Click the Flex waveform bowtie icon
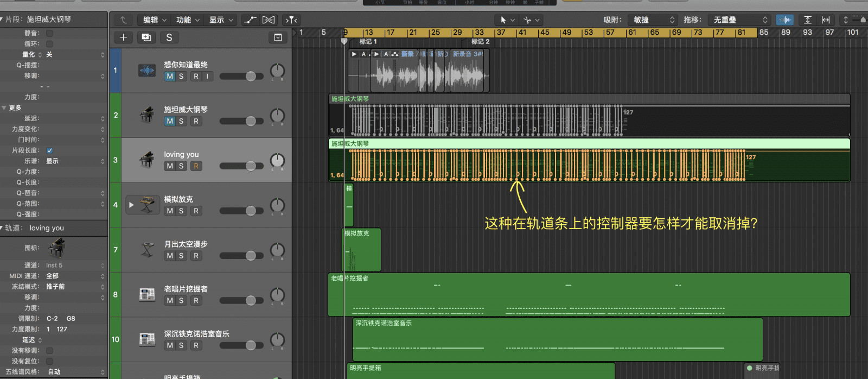The height and width of the screenshot is (379, 868). (x=269, y=20)
